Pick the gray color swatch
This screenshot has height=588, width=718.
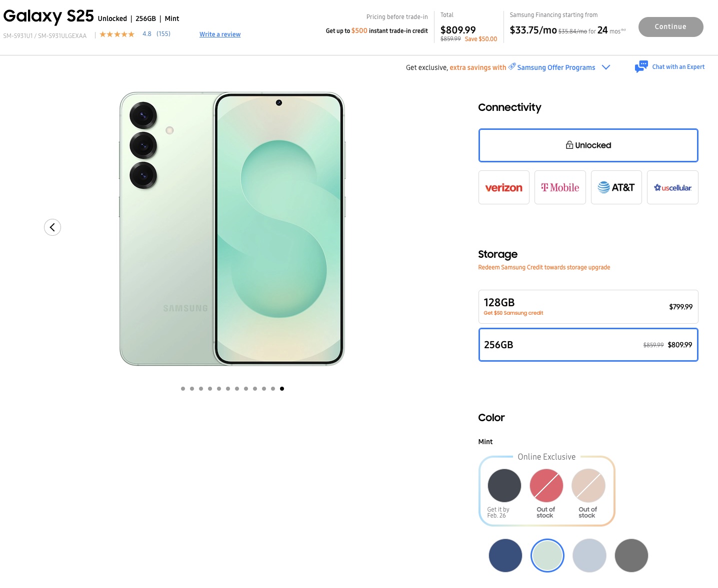coord(631,556)
